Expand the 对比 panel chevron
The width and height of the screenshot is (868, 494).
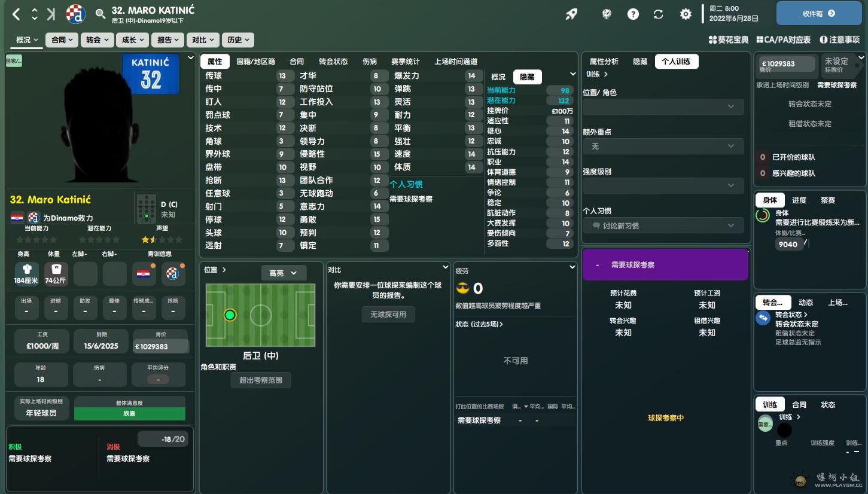[445, 267]
